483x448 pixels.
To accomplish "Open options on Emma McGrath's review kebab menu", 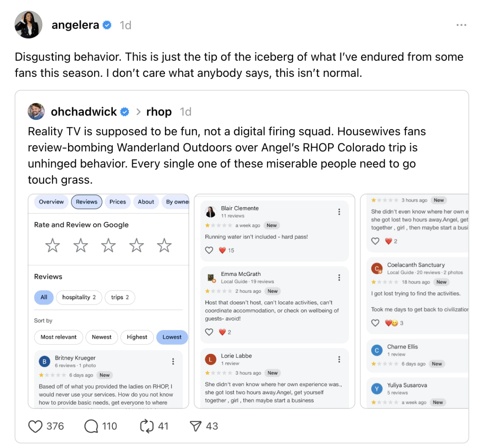I will point(339,277).
